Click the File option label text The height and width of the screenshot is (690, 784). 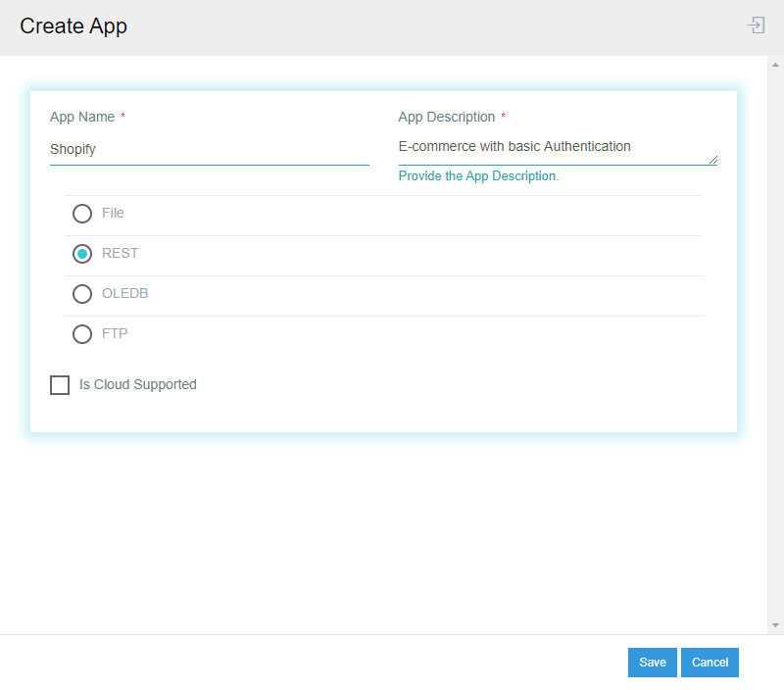pyautogui.click(x=113, y=213)
